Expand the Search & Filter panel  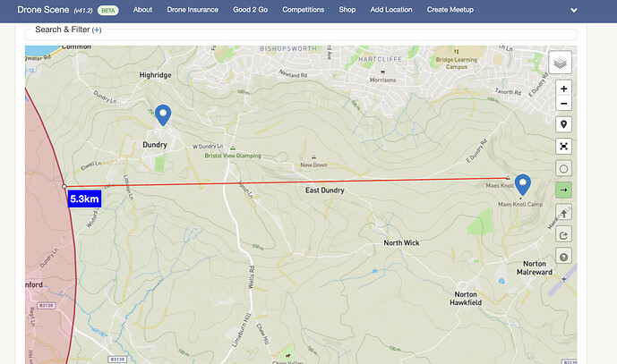97,30
